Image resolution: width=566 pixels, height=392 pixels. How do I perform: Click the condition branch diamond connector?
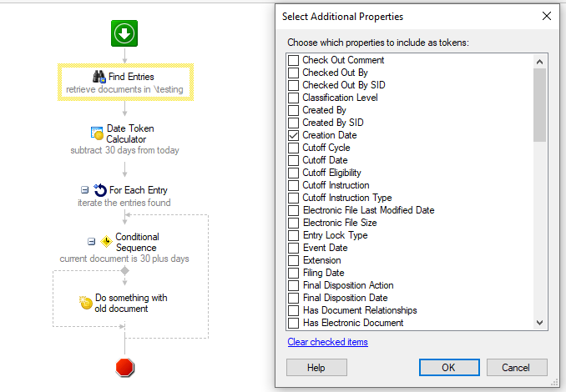pos(125,270)
